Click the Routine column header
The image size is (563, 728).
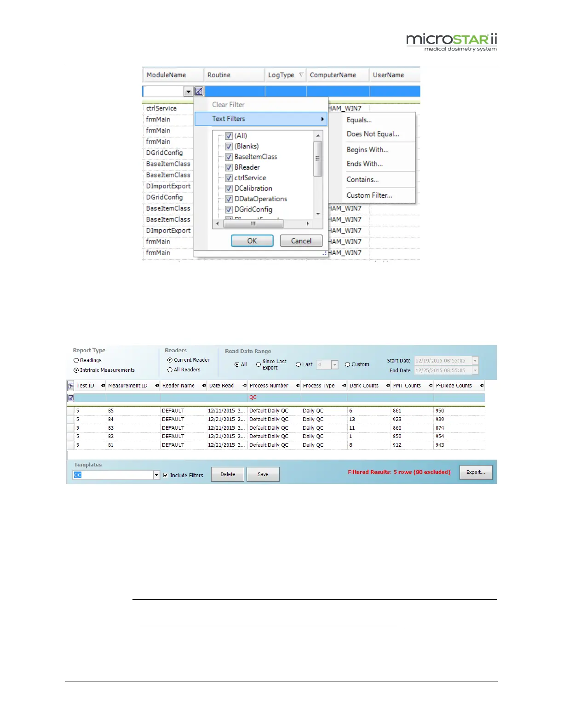click(234, 75)
